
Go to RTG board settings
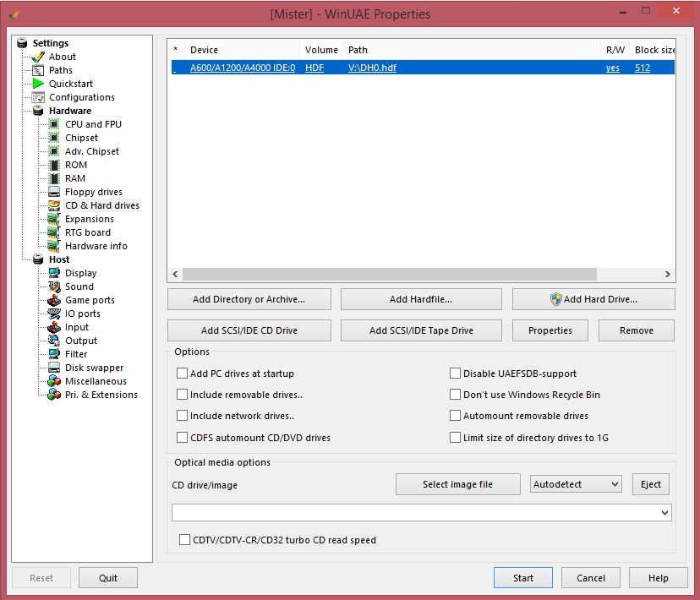click(88, 232)
